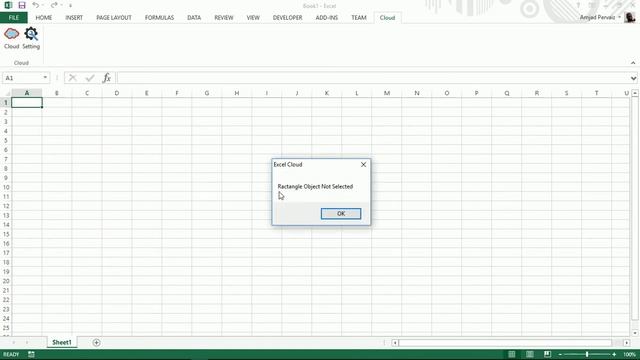Open the Undo history dropdown arrow

[42, 5]
